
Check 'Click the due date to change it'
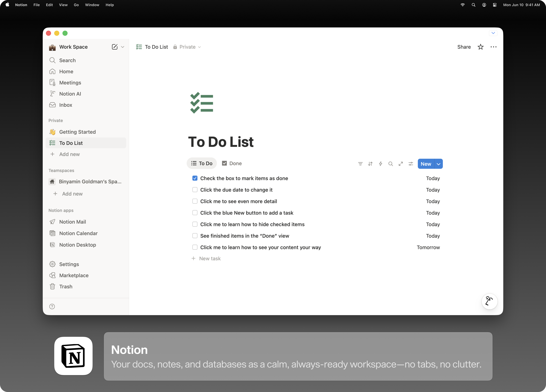[195, 190]
